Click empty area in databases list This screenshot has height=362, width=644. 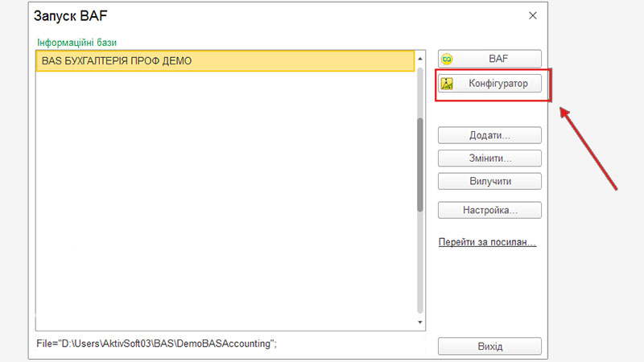[x=225, y=201]
